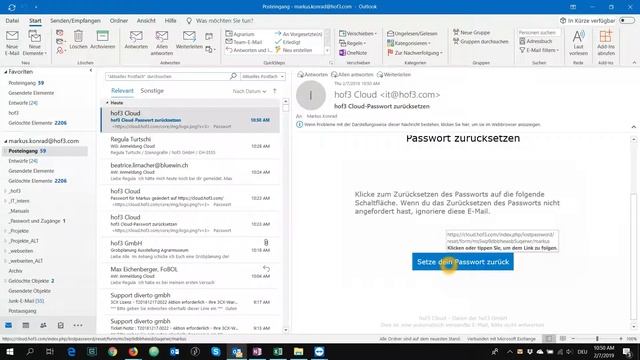Open the Ordner ribbon tab
Screen dimensions: 640x360
[119, 20]
